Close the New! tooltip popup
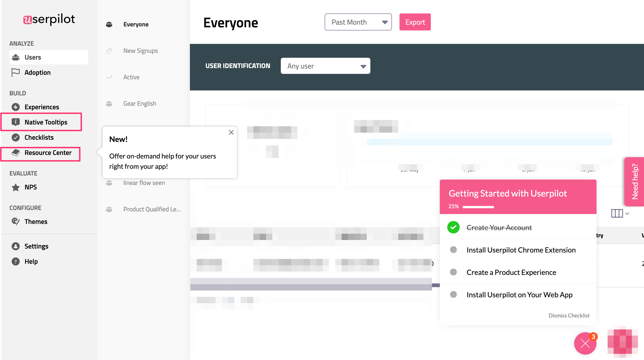This screenshot has width=644, height=360. pos(231,132)
